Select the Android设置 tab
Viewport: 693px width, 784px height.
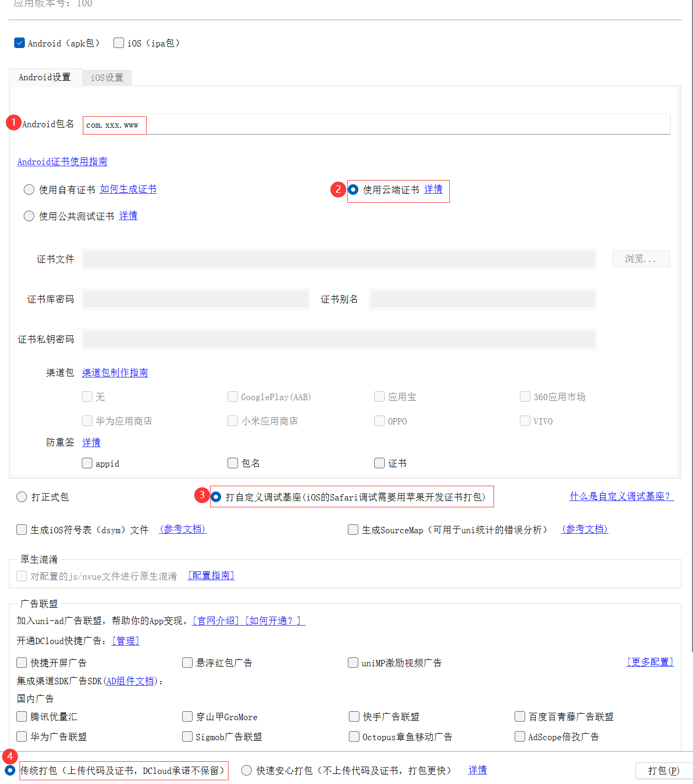pyautogui.click(x=45, y=77)
